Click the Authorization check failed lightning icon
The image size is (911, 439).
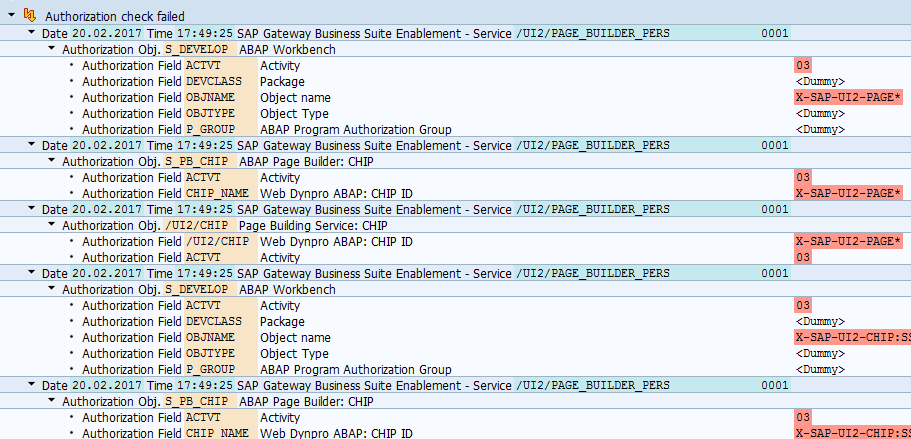click(x=30, y=15)
